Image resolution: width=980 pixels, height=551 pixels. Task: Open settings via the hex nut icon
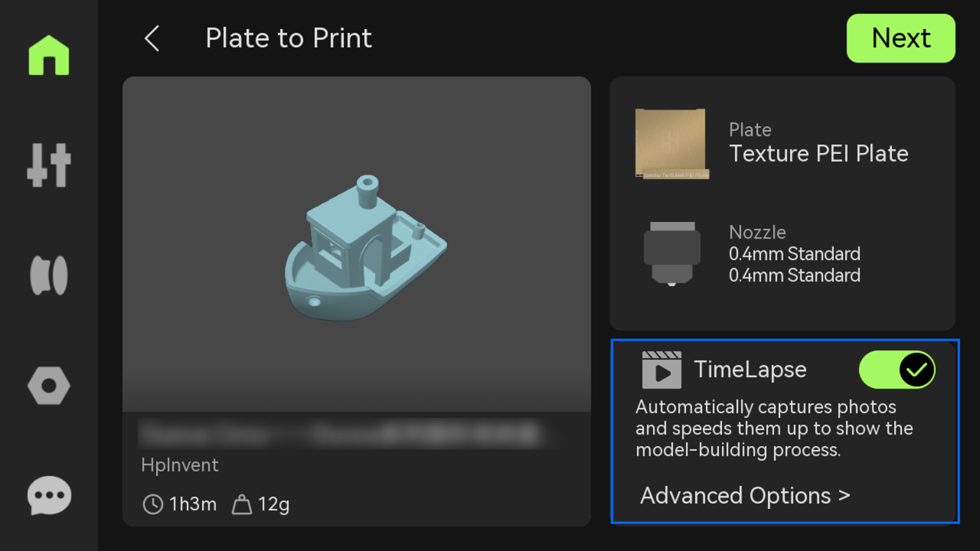click(x=49, y=386)
